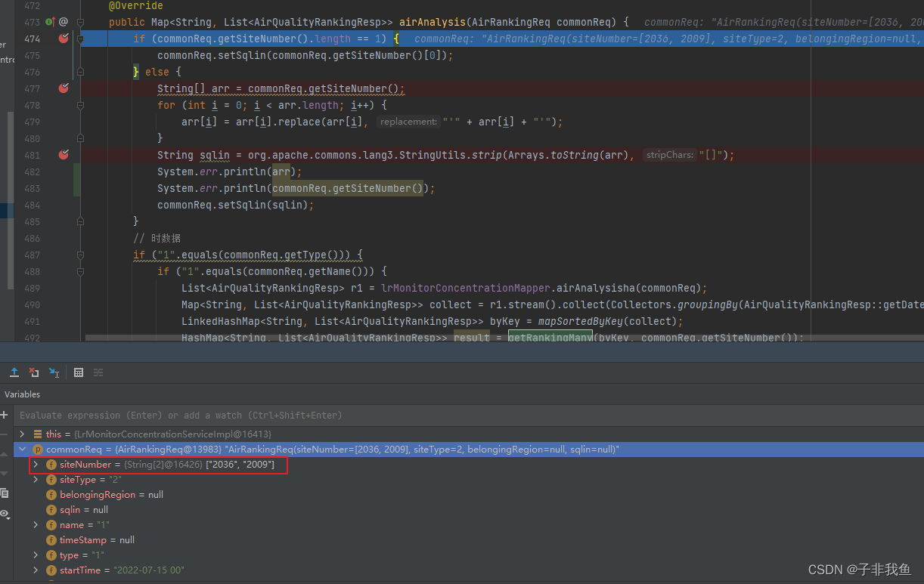Click 'airAnalysisha' method call on line 489
The image size is (924, 584).
[597, 288]
